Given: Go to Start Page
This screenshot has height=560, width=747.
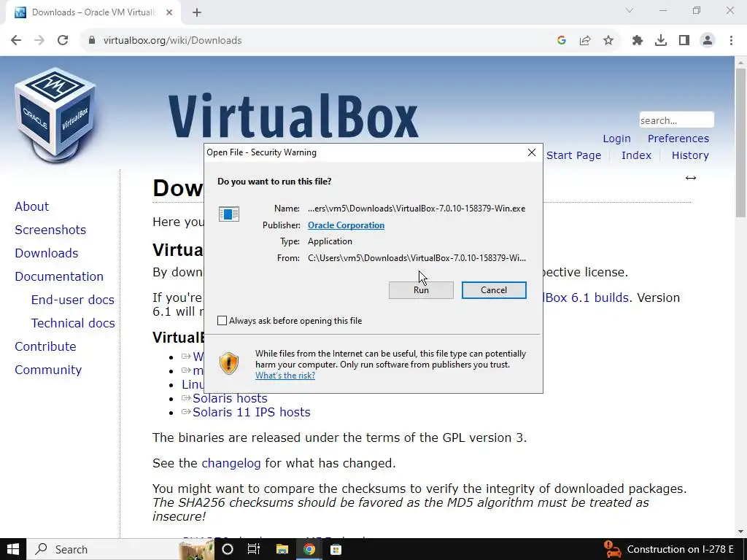Looking at the screenshot, I should (x=573, y=155).
